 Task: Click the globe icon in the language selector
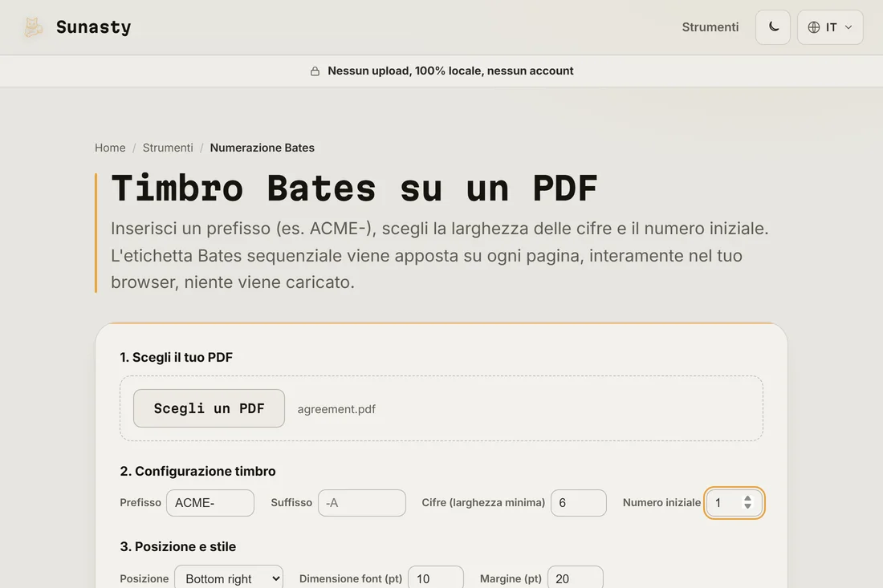814,27
